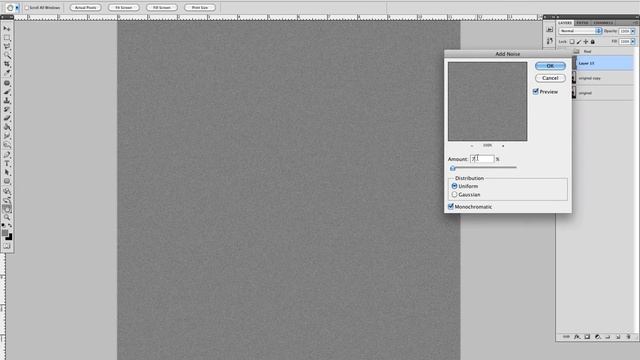Click link layers icon in Layers panel
The width and height of the screenshot is (640, 360).
coord(566,337)
